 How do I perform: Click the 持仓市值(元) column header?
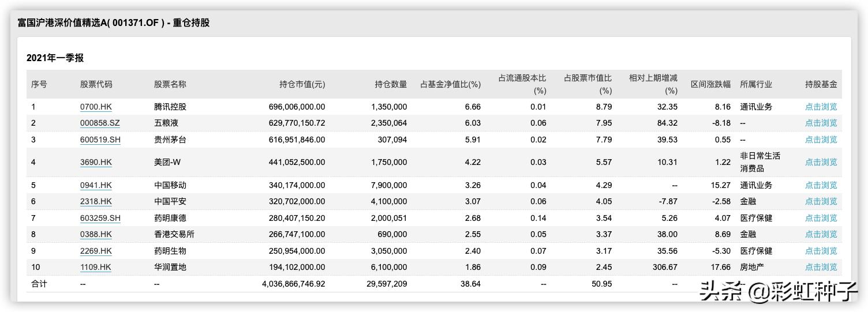click(x=302, y=84)
